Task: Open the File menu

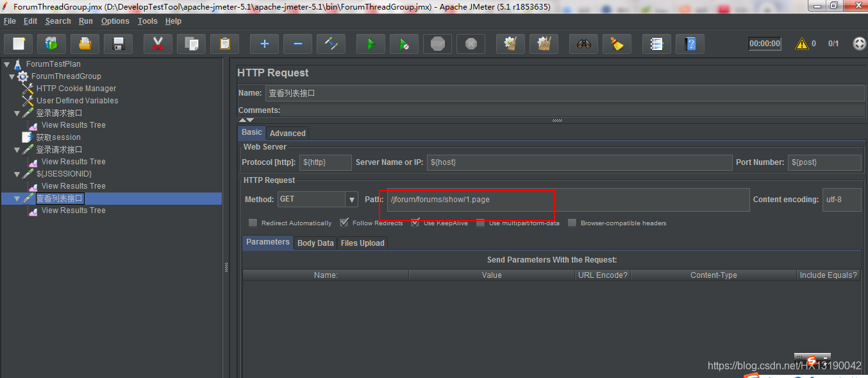Action: 10,21
